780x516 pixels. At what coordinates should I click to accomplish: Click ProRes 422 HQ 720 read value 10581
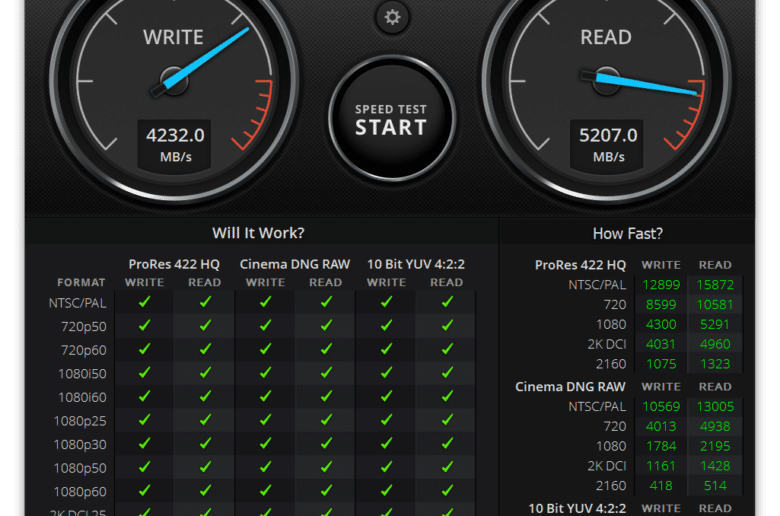coord(715,305)
